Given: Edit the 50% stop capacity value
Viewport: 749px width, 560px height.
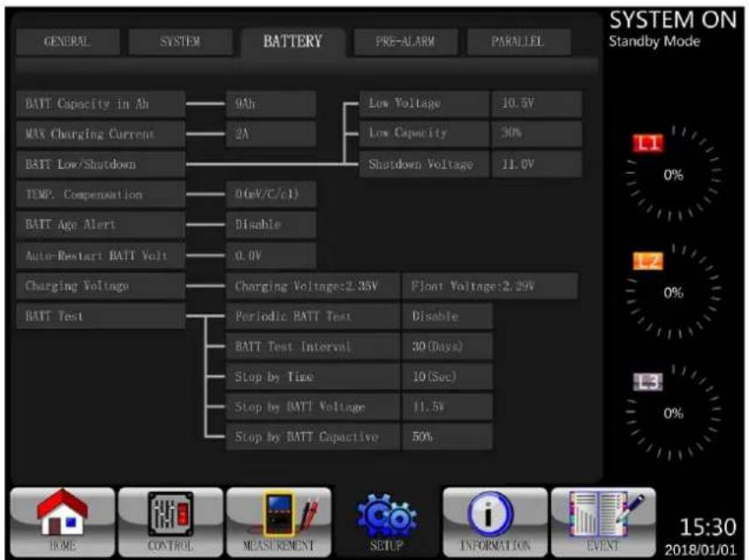Looking at the screenshot, I should tap(448, 436).
